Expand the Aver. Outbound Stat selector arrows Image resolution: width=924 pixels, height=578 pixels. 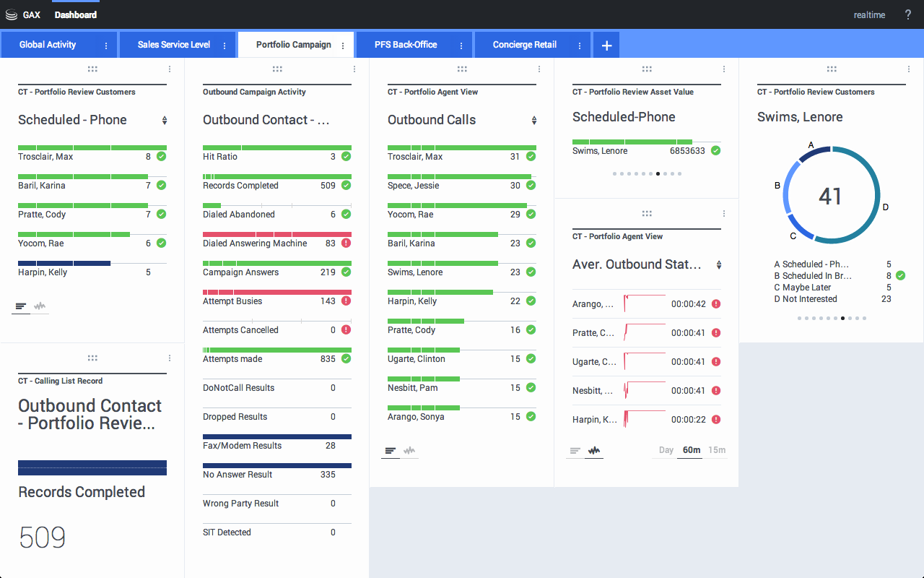719,265
